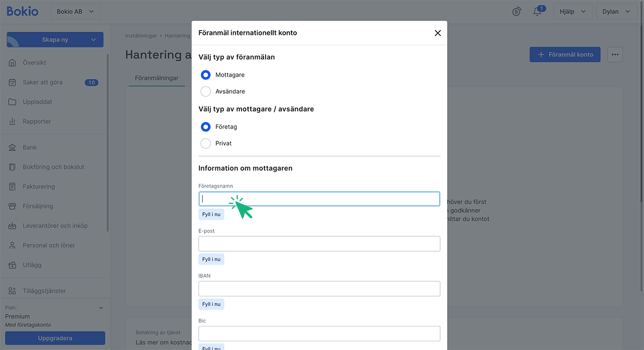Click into the IBAN input field

point(319,289)
